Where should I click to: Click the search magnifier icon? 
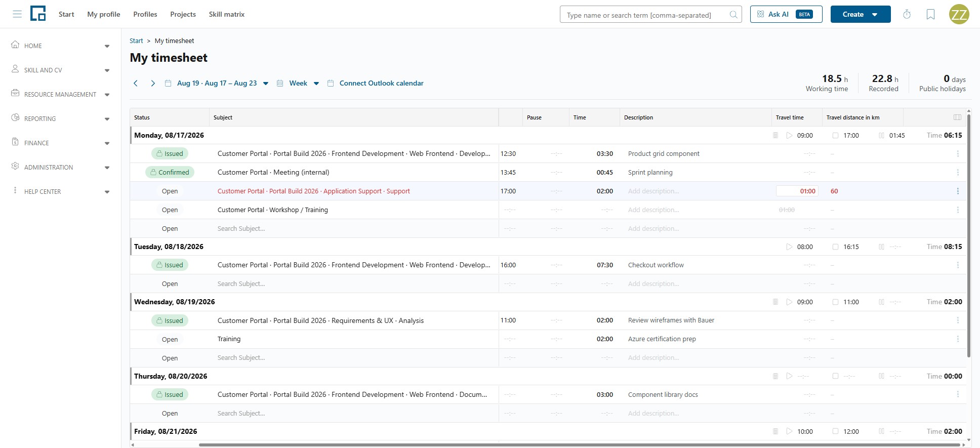click(x=733, y=15)
